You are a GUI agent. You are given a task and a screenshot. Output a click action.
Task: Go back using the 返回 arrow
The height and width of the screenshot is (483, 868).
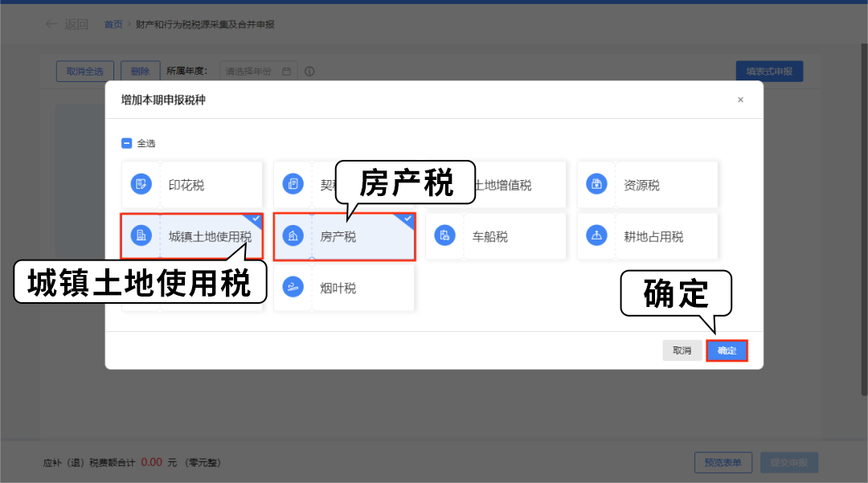67,25
